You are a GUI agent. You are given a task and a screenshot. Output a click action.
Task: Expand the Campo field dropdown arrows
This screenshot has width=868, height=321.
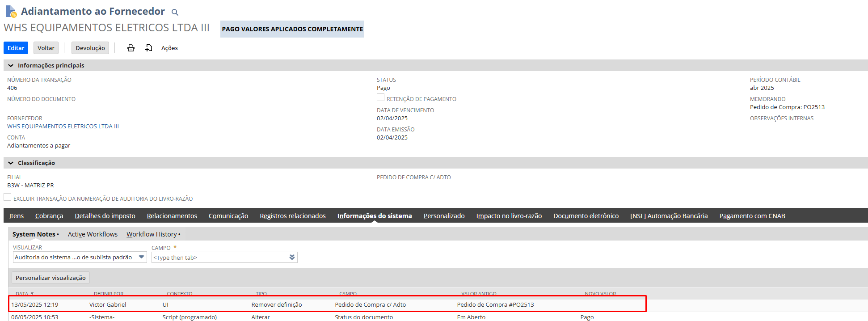[292, 258]
